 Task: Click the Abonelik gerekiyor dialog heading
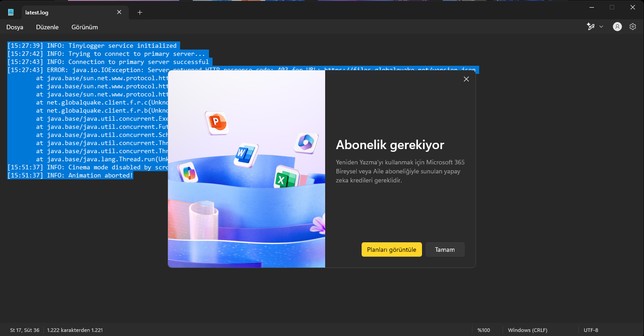390,145
